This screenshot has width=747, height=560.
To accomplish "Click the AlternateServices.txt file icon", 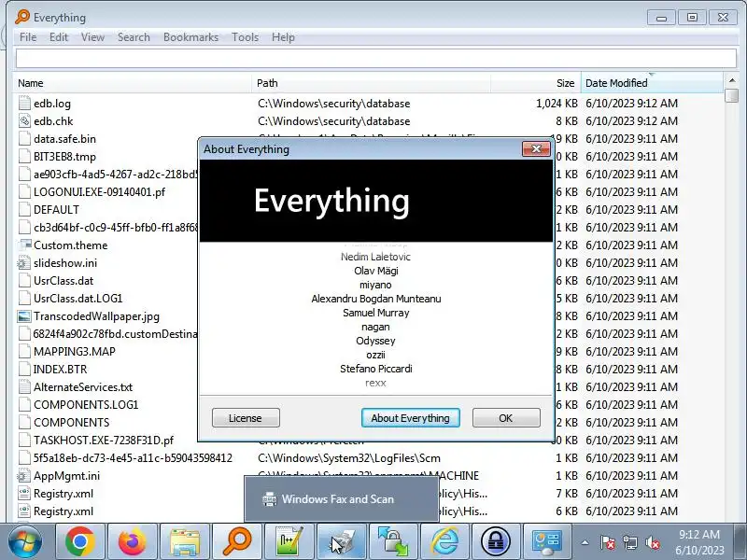I will pos(24,387).
